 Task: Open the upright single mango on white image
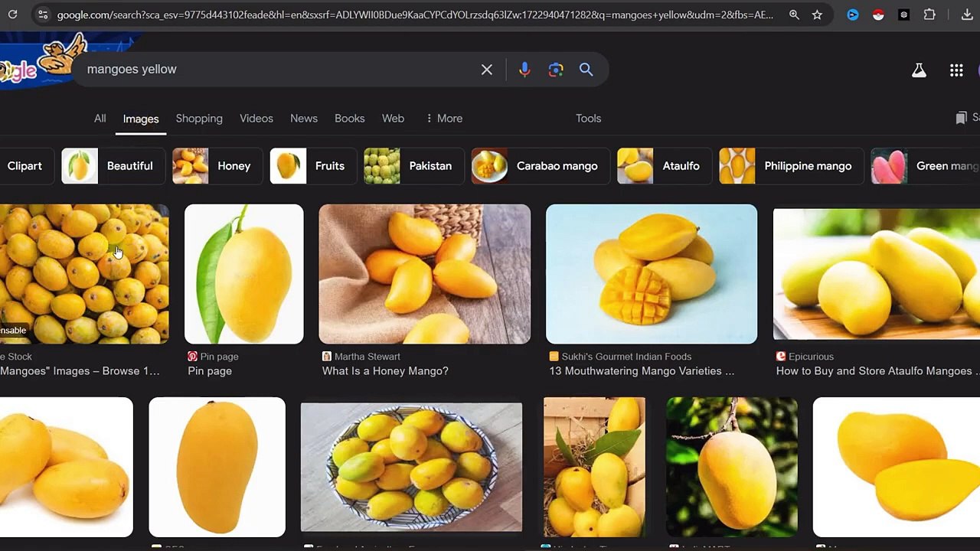click(217, 467)
